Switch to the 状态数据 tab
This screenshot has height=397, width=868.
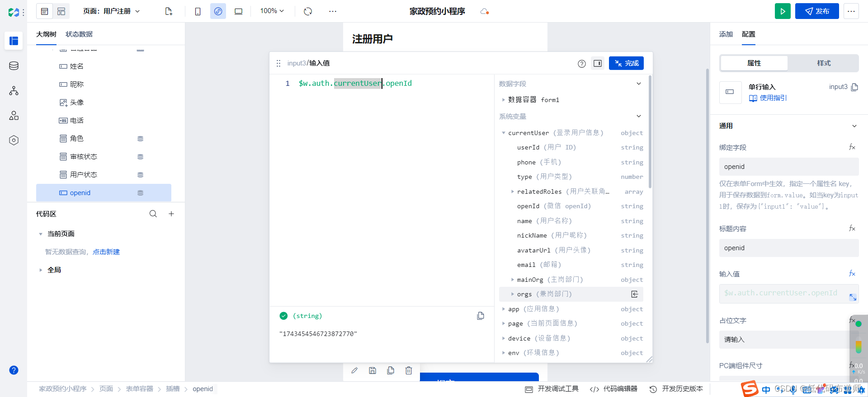(x=79, y=34)
